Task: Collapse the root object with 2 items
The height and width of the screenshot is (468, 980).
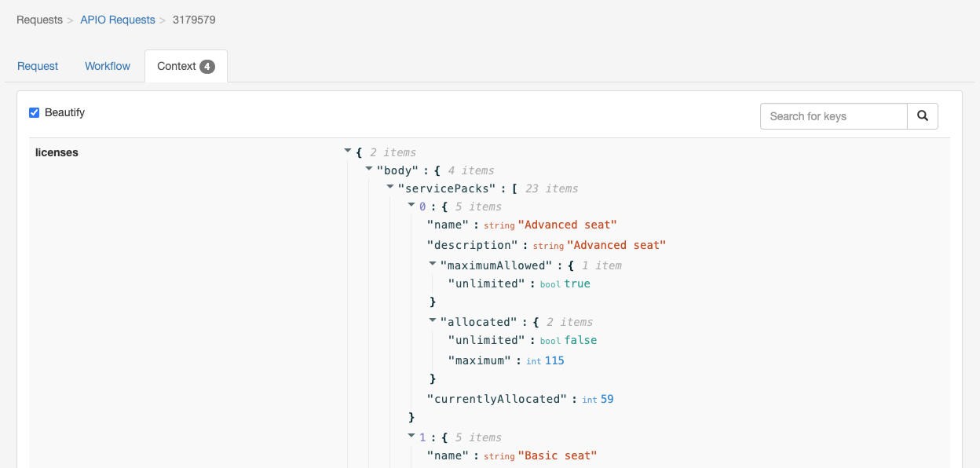Action: [348, 152]
